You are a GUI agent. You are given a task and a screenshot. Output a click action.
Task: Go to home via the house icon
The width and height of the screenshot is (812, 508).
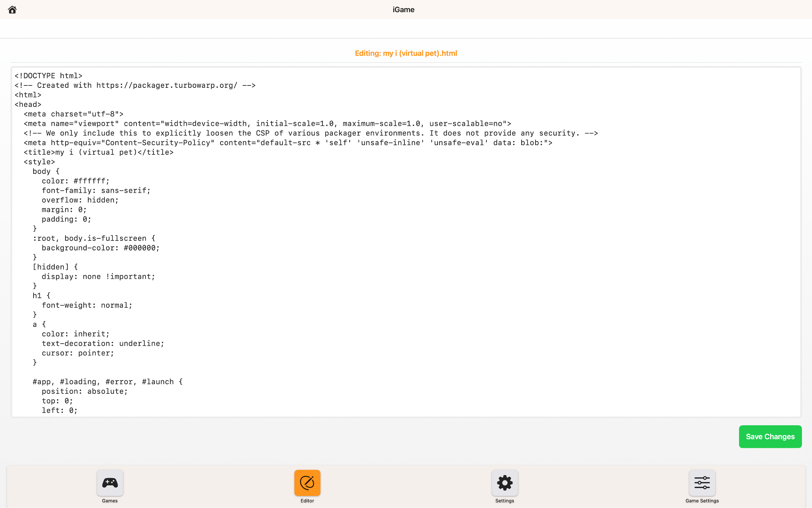point(12,10)
